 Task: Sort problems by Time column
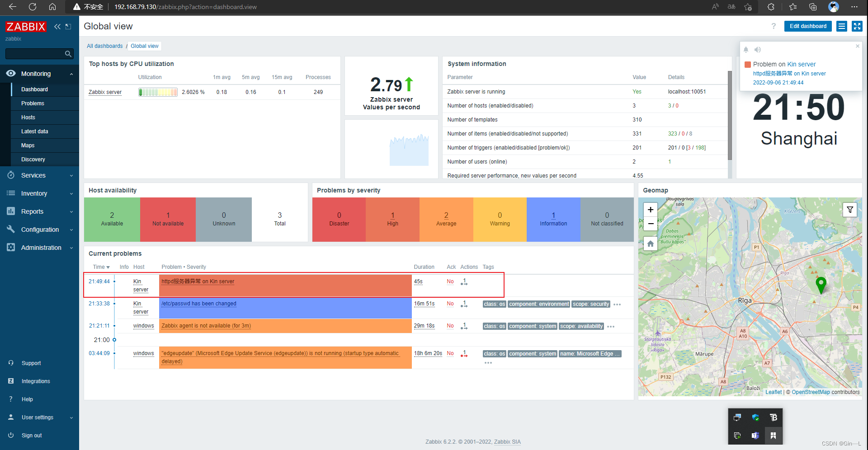(101, 267)
